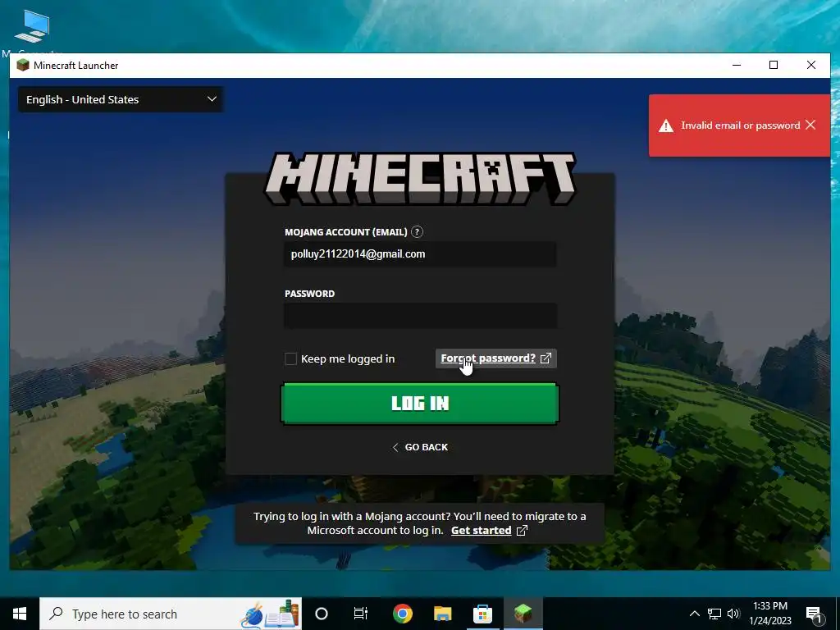The width and height of the screenshot is (840, 630).
Task: Enable the Keep me logged in checkbox
Action: [x=290, y=359]
